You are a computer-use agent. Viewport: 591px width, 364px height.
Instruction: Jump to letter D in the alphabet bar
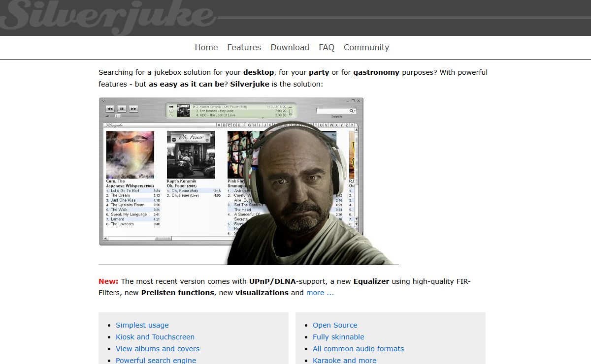234,125
